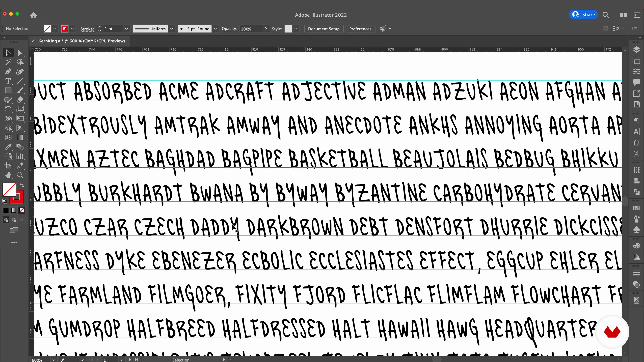
Task: Select the Pen tool
Action: tap(8, 71)
